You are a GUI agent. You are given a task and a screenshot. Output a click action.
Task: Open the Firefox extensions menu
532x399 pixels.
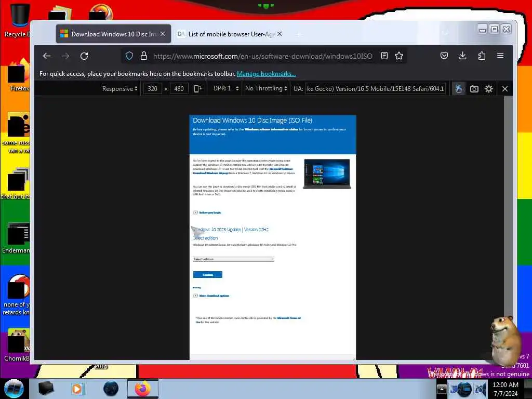482,56
